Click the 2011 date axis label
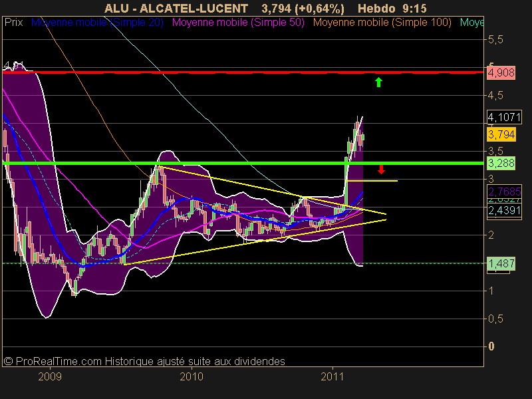 (x=332, y=376)
